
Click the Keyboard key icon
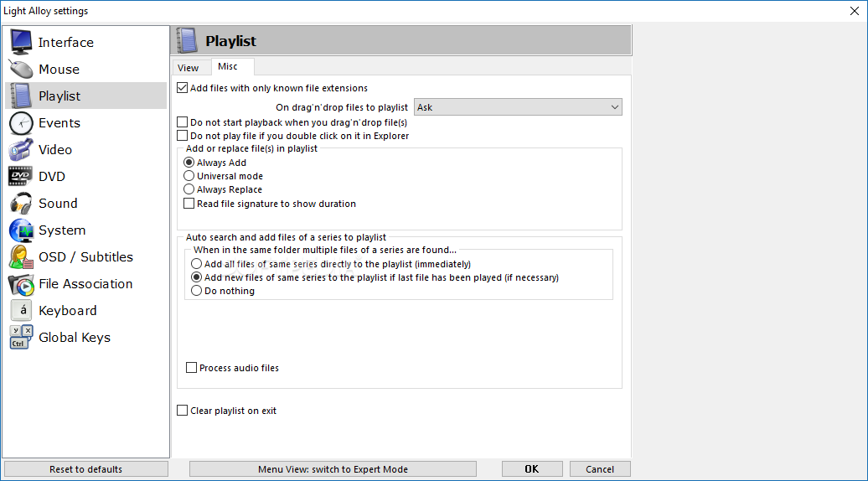coord(21,311)
